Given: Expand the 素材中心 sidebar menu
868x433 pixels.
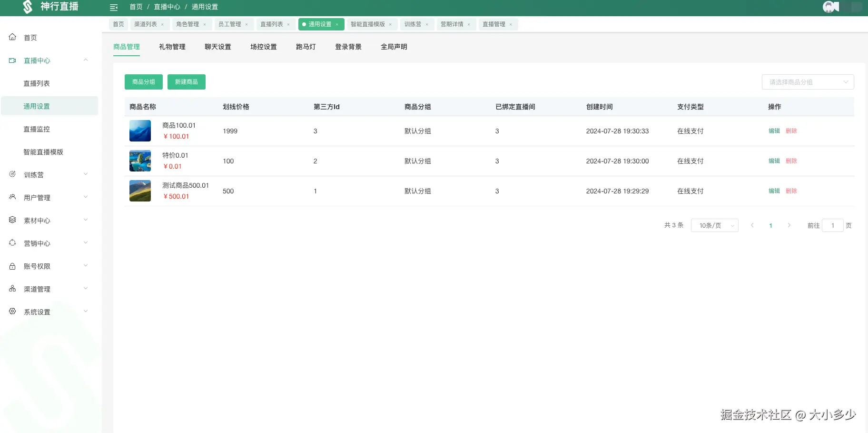Looking at the screenshot, I should tap(86, 220).
